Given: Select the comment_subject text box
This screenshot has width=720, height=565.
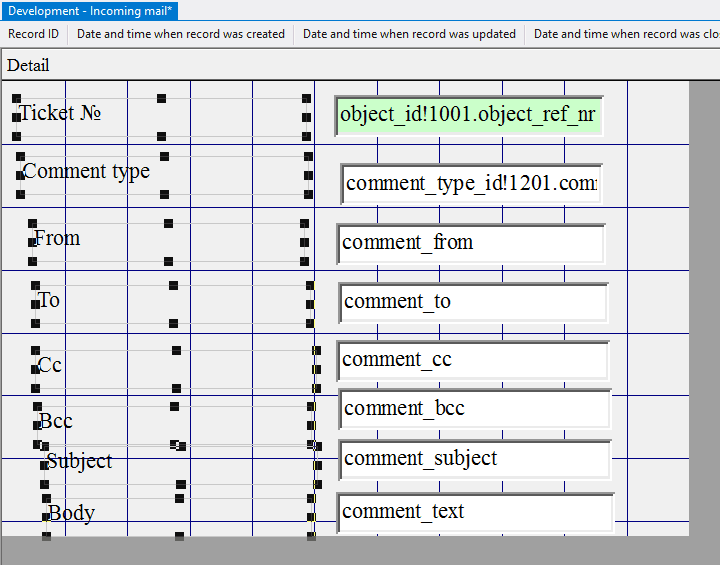Looking at the screenshot, I should tap(474, 459).
